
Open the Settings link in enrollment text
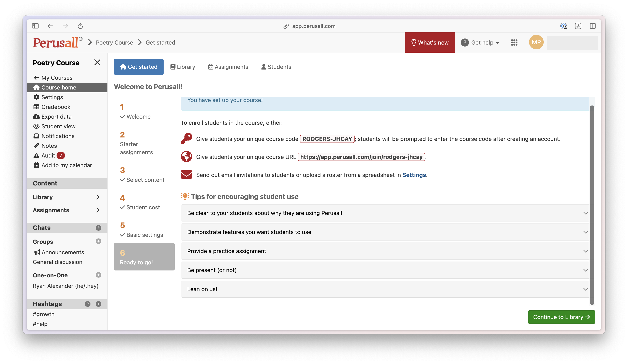point(414,175)
